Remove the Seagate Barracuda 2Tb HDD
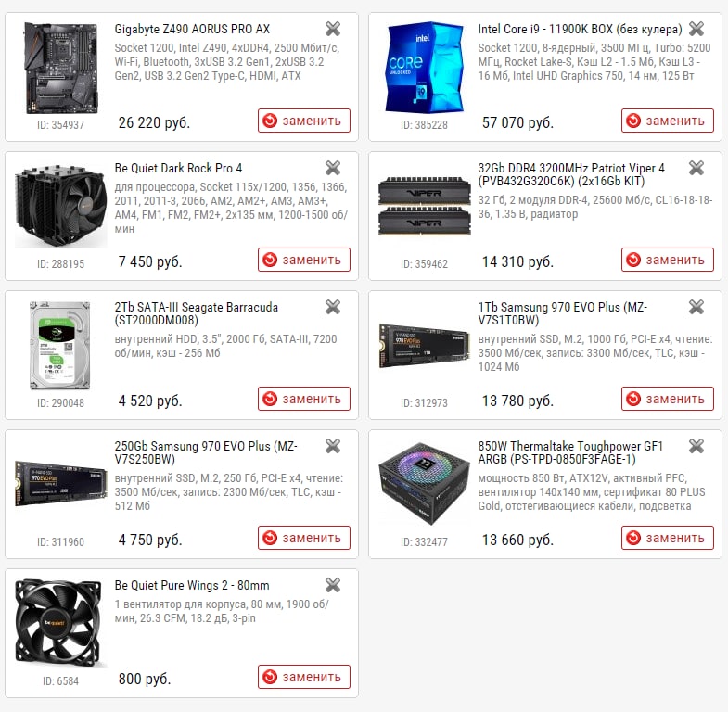The width and height of the screenshot is (728, 712). [x=333, y=307]
